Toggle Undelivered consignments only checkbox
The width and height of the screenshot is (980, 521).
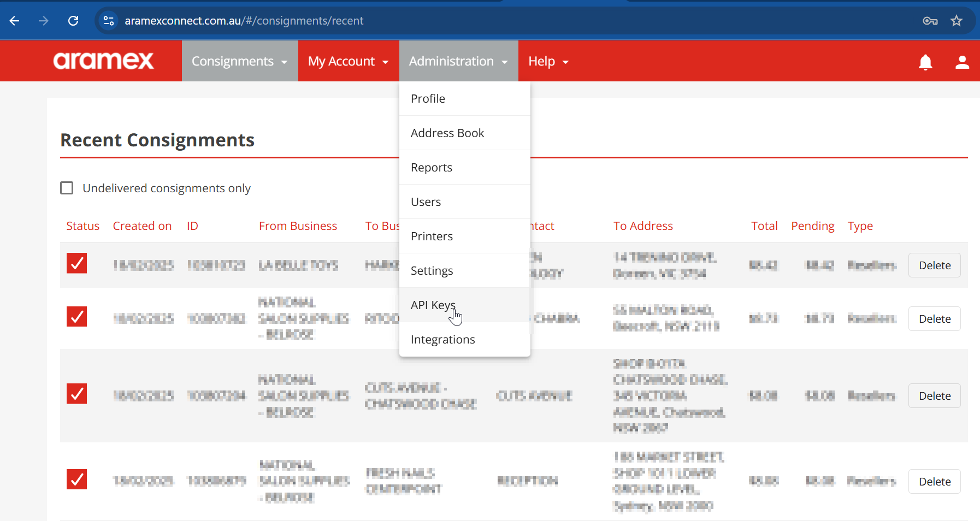coord(67,188)
